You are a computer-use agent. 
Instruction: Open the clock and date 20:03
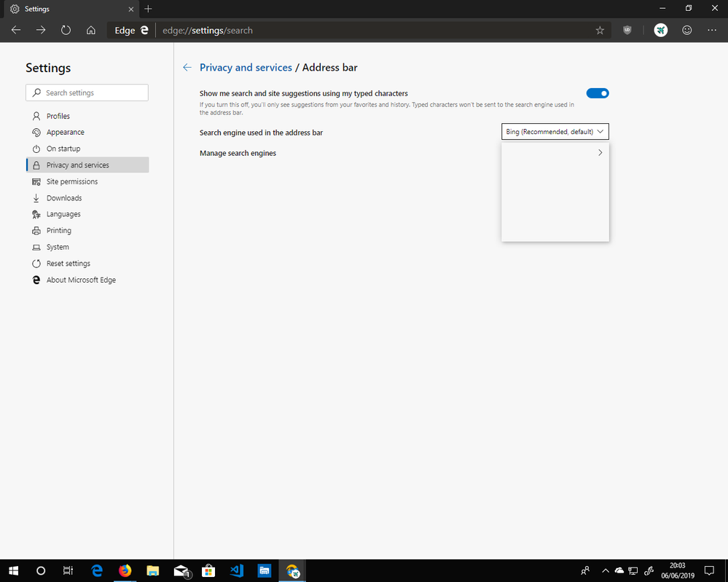pos(678,570)
